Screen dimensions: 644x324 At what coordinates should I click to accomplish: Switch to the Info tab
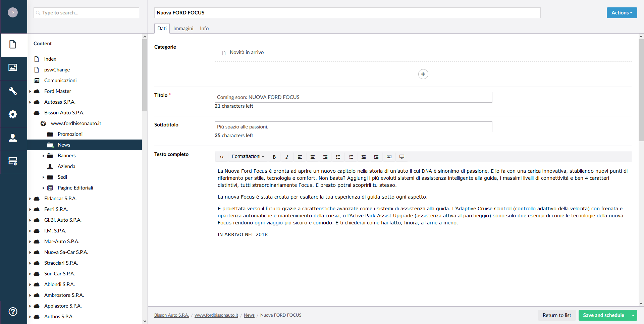pyautogui.click(x=204, y=29)
